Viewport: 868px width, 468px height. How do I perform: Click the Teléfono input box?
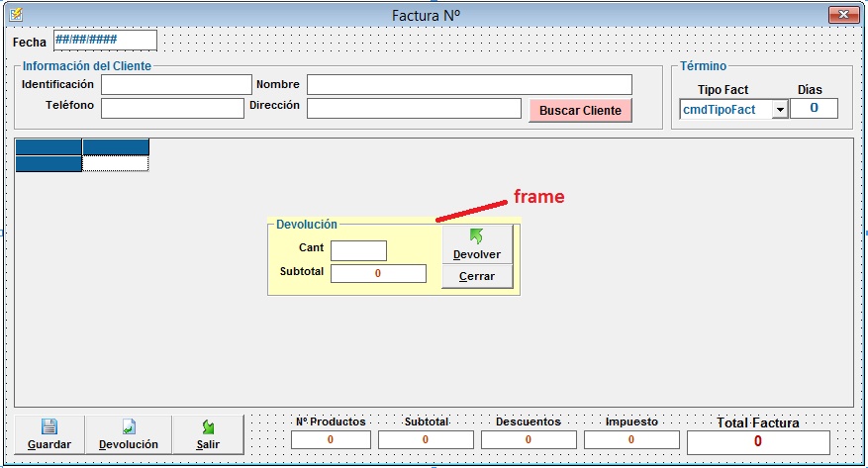tap(171, 108)
